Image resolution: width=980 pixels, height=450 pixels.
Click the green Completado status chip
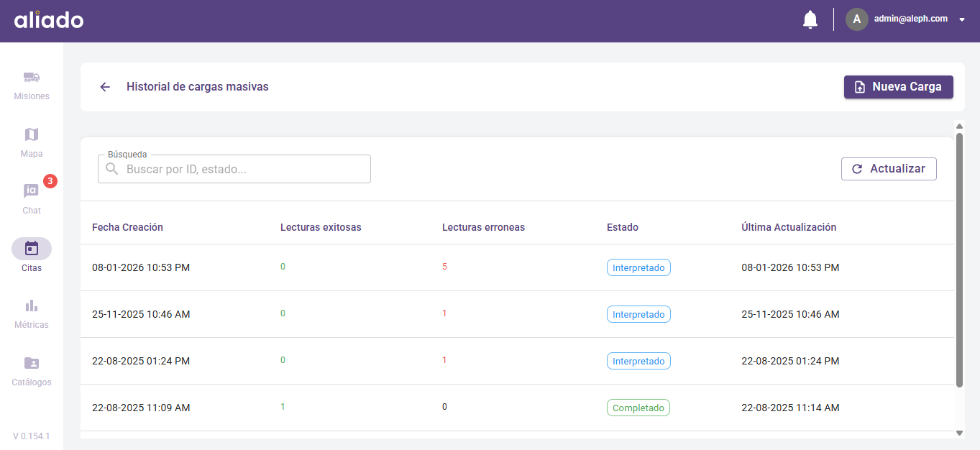coord(638,408)
